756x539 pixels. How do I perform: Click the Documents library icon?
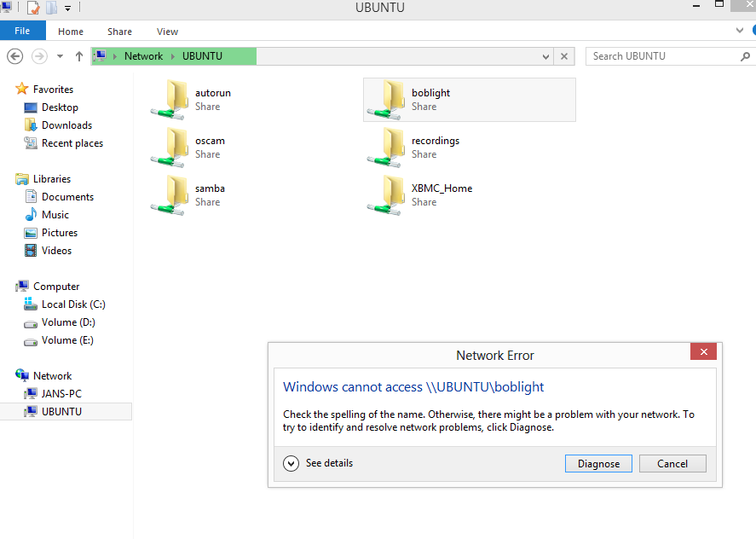(31, 196)
